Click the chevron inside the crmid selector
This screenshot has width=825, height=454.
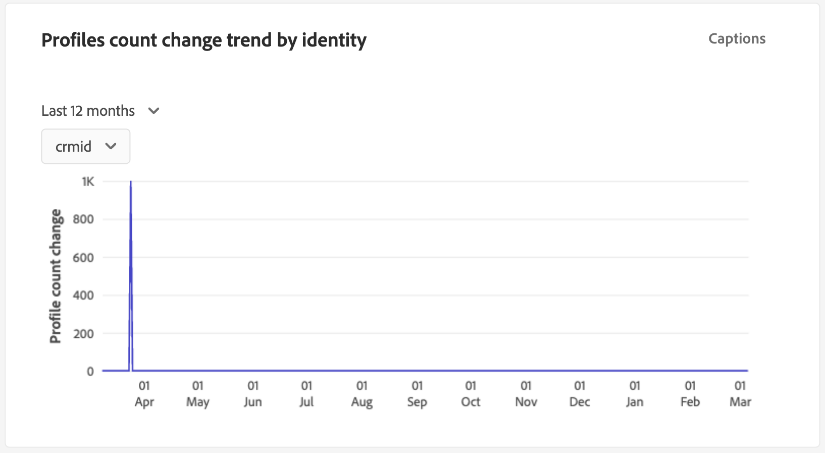point(111,146)
